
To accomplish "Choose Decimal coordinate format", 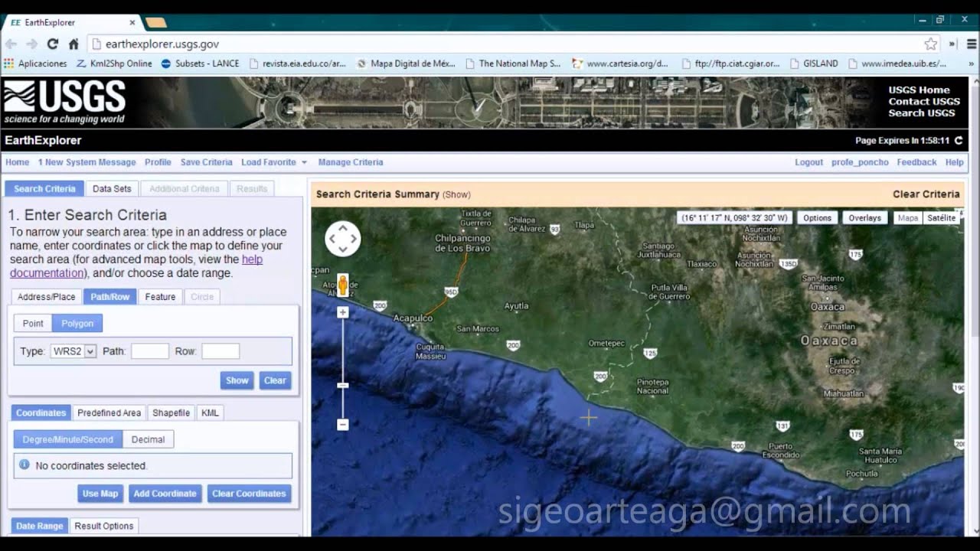I will tap(148, 439).
